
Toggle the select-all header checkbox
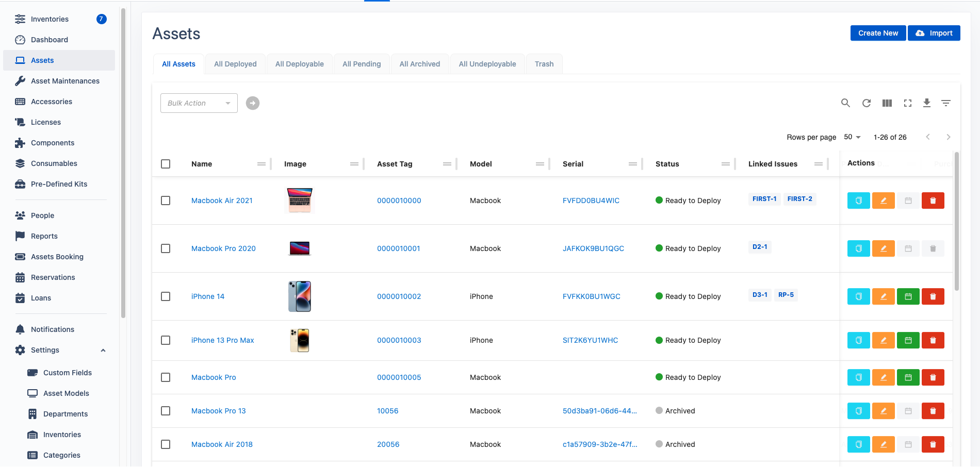[x=166, y=164]
